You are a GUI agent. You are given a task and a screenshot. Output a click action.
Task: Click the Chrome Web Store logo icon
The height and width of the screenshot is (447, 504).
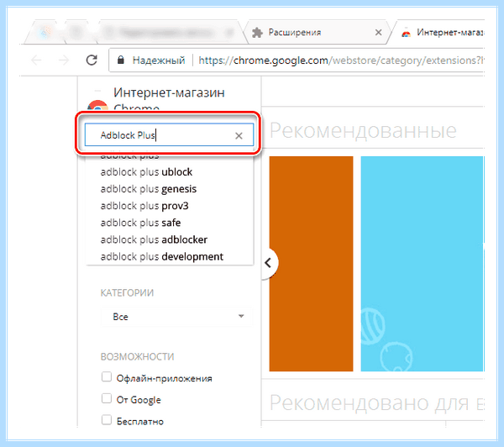(97, 105)
